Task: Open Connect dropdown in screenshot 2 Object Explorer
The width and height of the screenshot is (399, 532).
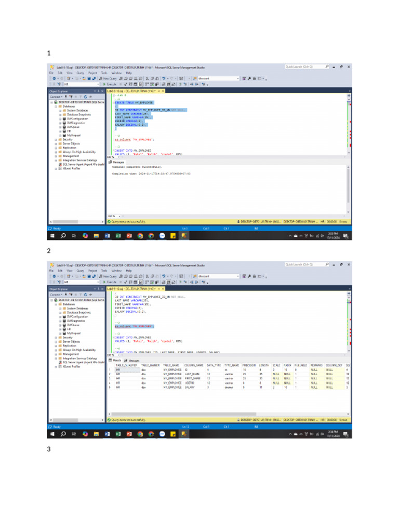Action: [x=56, y=295]
